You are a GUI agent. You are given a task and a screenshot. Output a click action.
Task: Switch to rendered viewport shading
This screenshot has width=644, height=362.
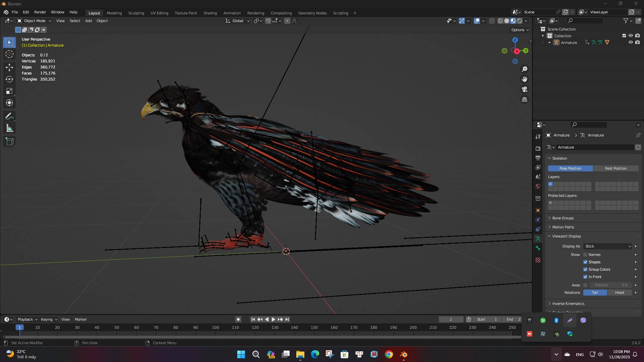(519, 21)
